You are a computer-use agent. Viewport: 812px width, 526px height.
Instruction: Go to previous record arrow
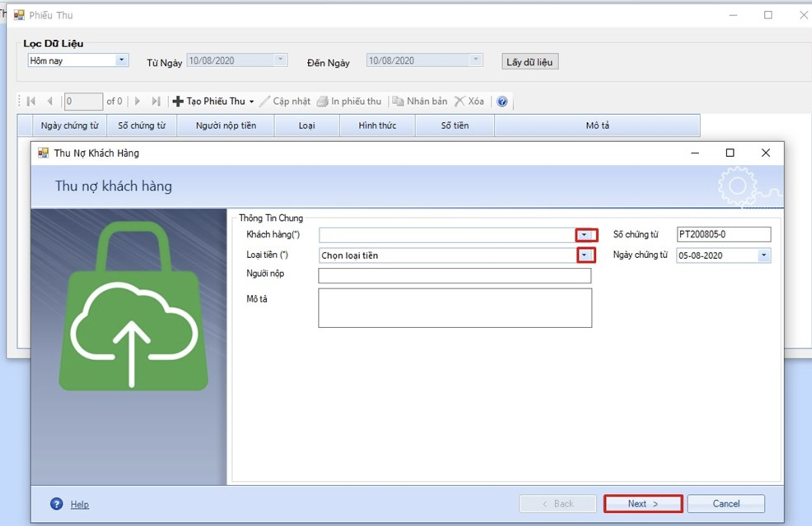click(x=50, y=101)
